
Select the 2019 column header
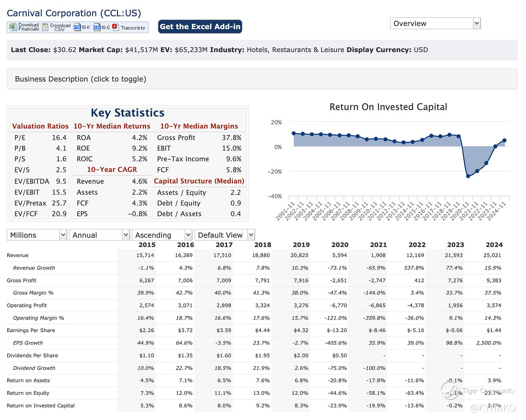[301, 245]
